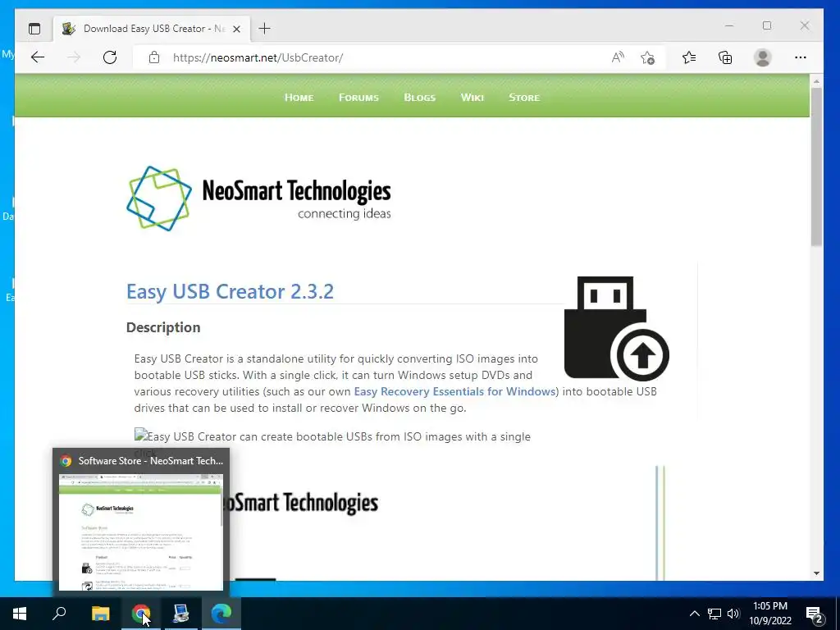Select the Download Easy USB Creator tab
840x630 pixels.
[x=152, y=29]
